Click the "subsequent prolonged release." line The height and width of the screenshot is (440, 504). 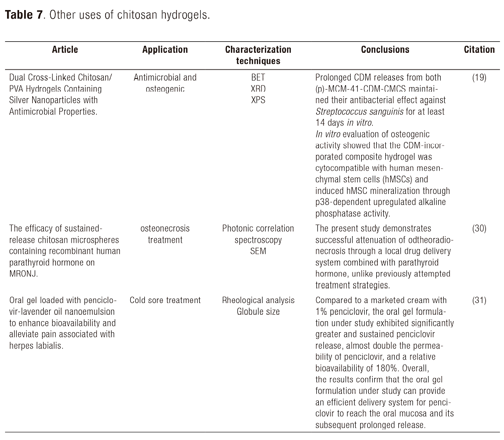[370, 425]
